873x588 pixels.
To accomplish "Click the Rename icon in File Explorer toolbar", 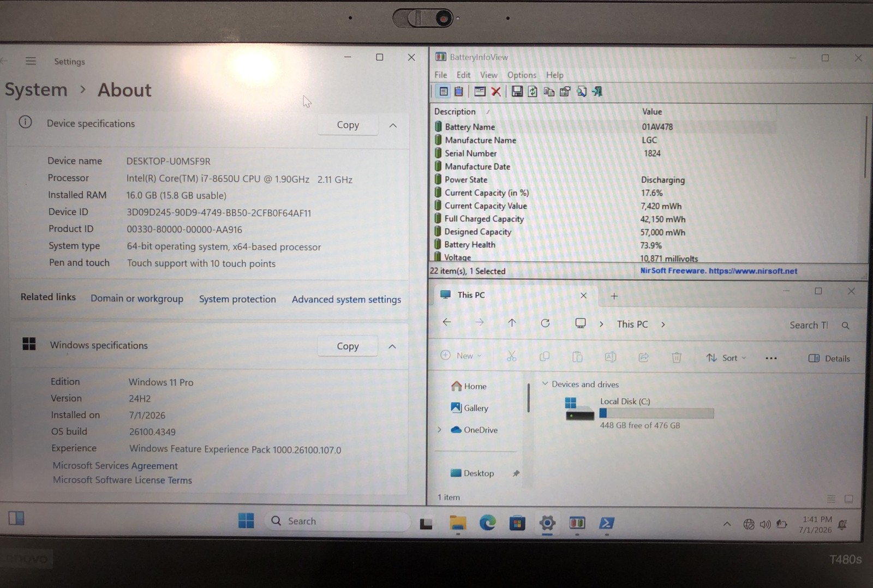I will (x=611, y=357).
